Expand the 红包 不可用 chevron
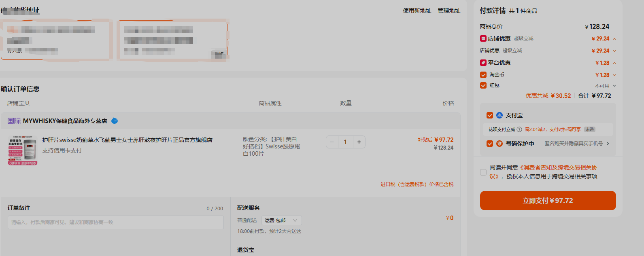Screen dimensions: 644x256 [614, 86]
